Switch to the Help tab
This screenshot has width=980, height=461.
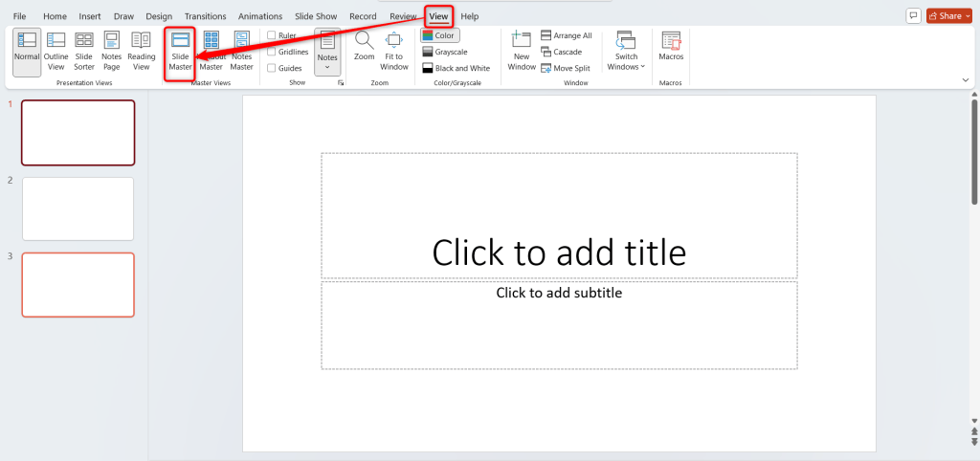click(x=470, y=16)
